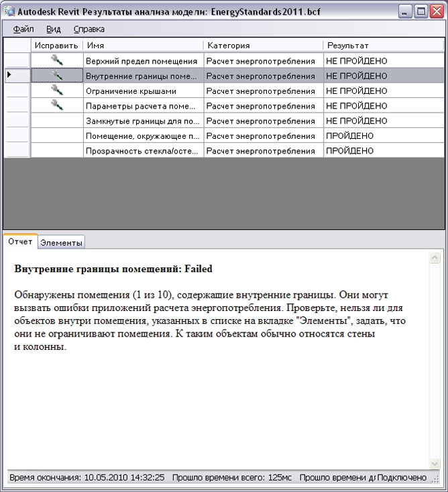448x492 pixels.
Task: Select the Внутренние границы поме... name cell
Action: click(144, 76)
